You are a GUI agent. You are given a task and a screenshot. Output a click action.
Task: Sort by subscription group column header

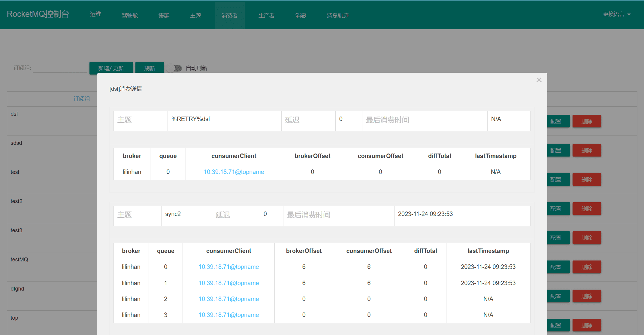click(x=82, y=99)
